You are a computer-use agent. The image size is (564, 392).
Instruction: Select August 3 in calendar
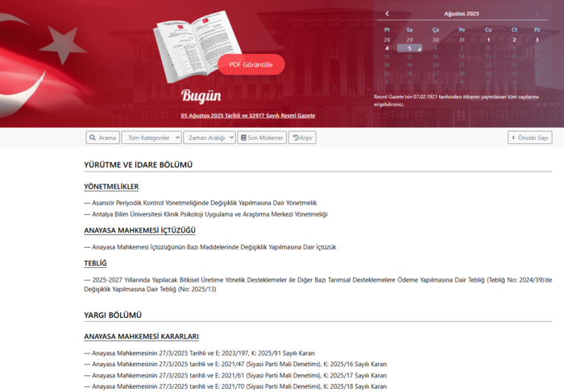(537, 40)
